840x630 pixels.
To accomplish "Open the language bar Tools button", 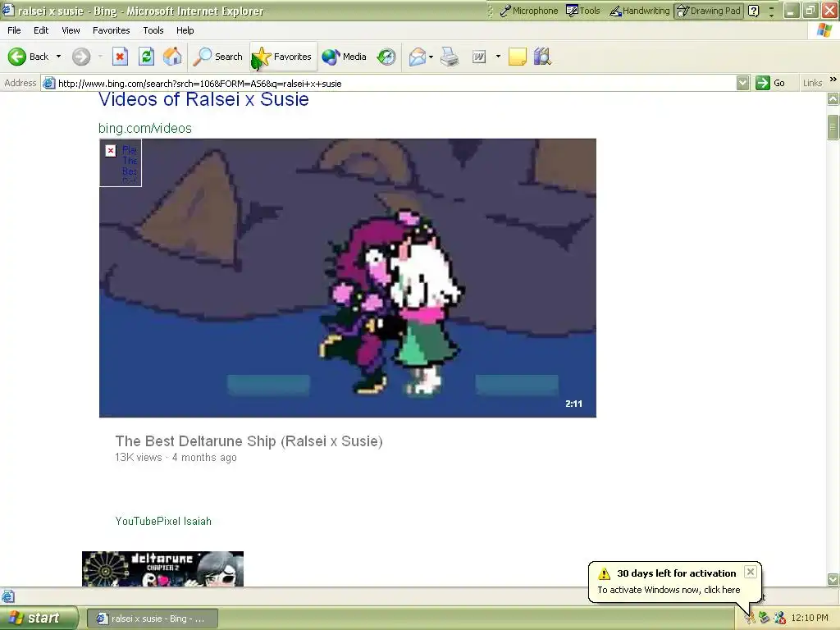I will (583, 11).
